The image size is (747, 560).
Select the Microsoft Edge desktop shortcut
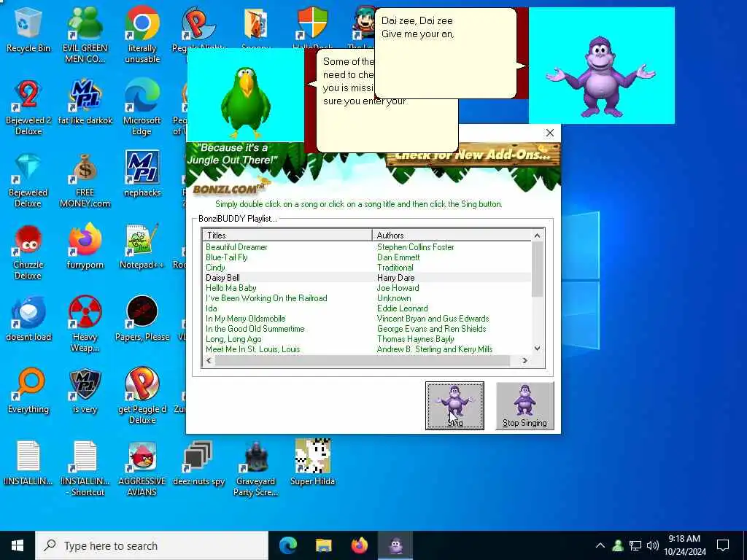(x=142, y=108)
